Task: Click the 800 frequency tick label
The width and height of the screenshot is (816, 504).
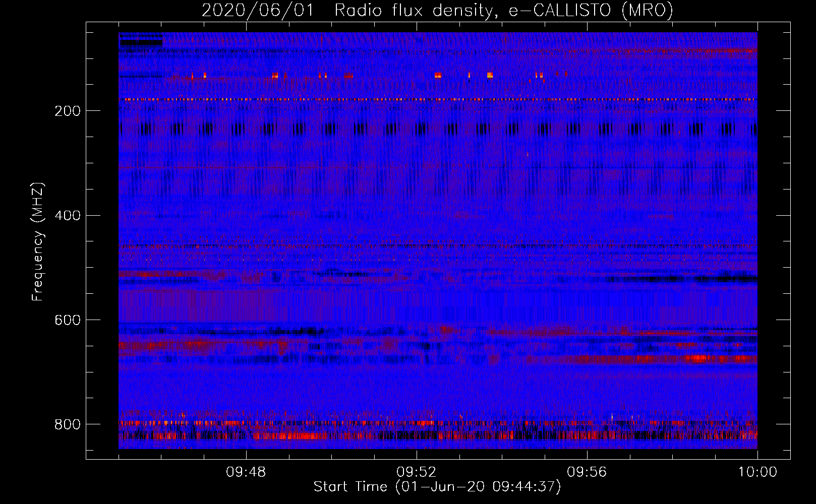Action: [67, 424]
